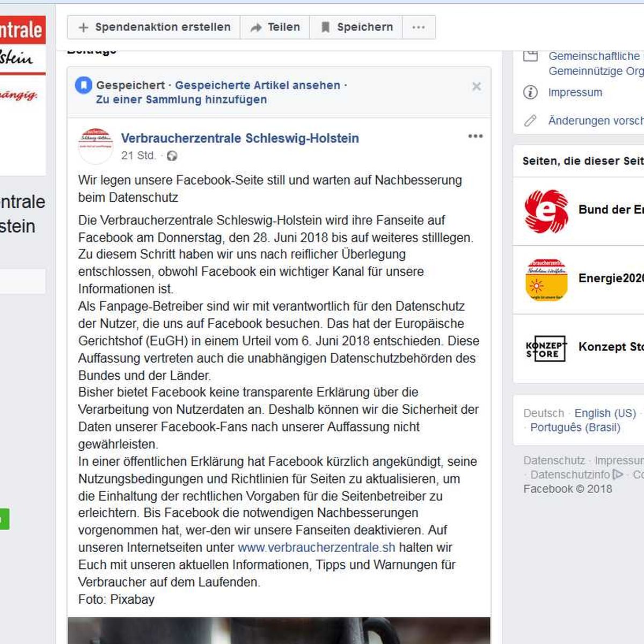Image resolution: width=644 pixels, height=644 pixels.
Task: Dismiss the Gespeichert notification banner
Action: (x=476, y=86)
